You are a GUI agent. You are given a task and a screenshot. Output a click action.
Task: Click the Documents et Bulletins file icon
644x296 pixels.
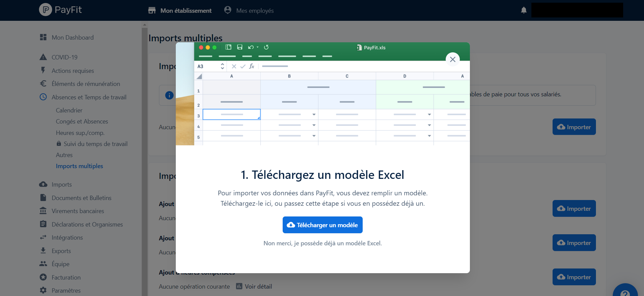point(43,197)
